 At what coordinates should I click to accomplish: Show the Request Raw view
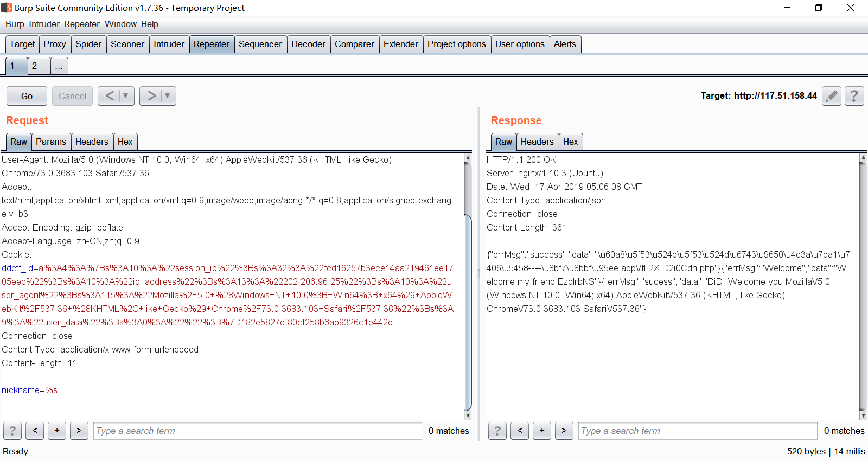point(18,142)
